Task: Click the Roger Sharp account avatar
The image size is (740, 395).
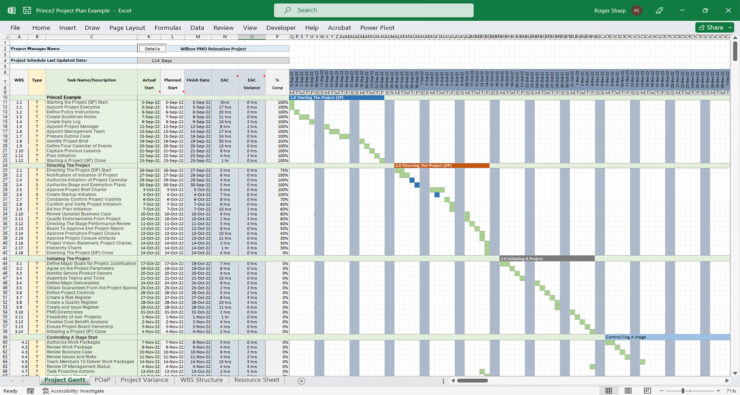Action: click(x=636, y=10)
